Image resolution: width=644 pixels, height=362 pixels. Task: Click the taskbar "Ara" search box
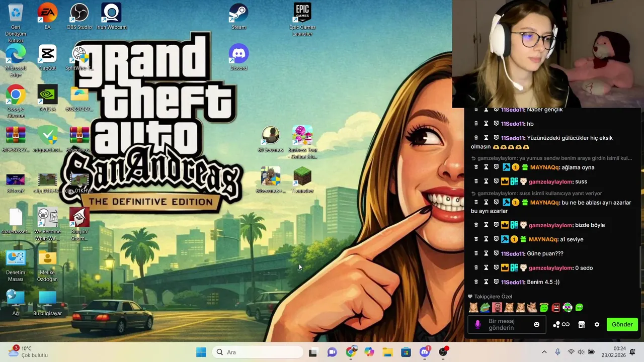pos(258,352)
